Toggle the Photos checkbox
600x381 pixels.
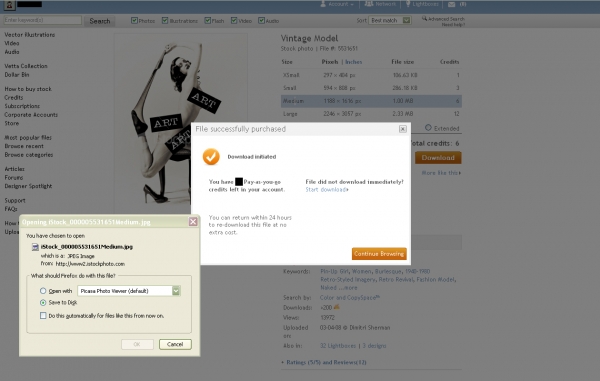click(134, 20)
